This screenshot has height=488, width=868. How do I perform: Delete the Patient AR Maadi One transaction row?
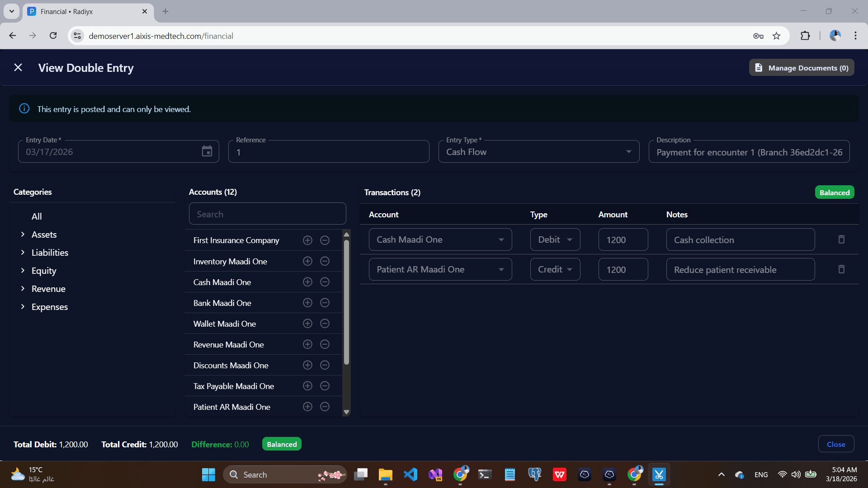[x=841, y=269]
